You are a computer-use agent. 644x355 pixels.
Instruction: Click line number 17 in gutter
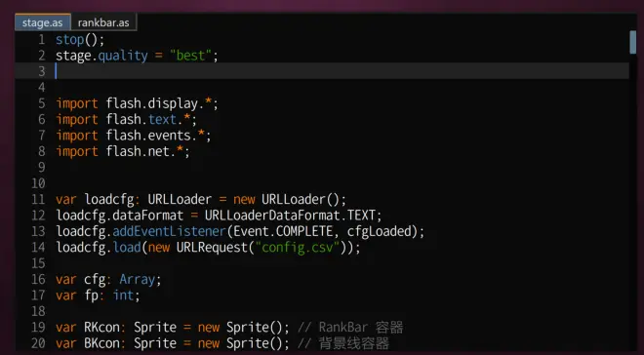coord(38,296)
